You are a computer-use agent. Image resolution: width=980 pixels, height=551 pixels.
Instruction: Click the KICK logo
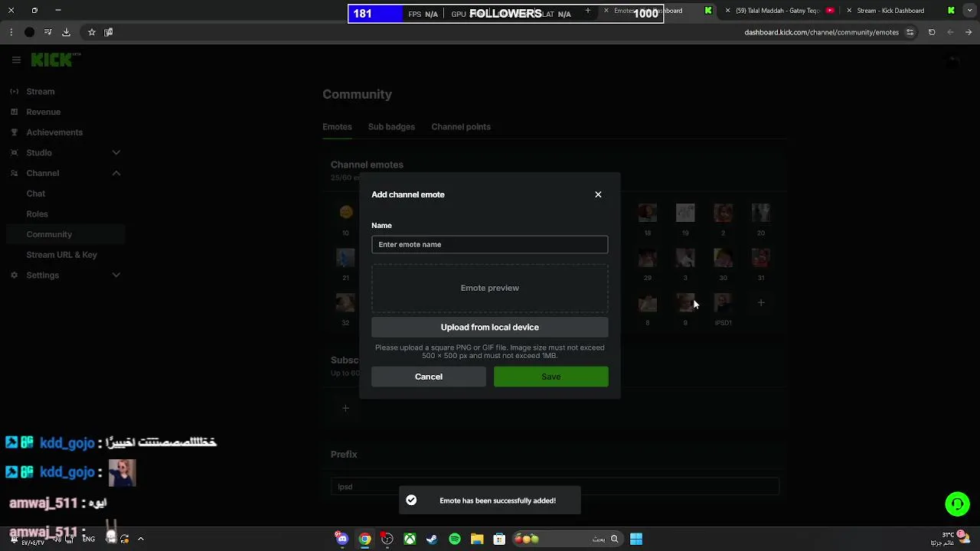pos(54,60)
